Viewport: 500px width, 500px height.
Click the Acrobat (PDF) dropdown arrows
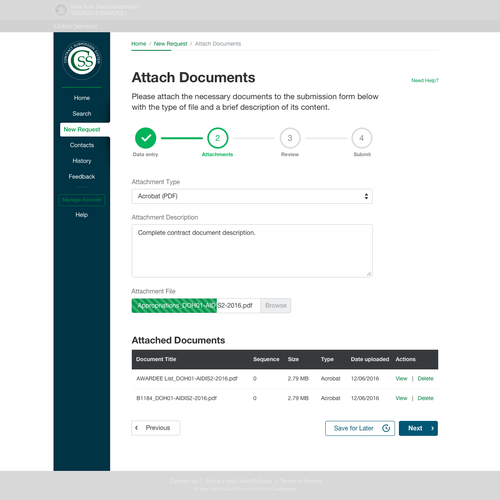[x=366, y=196]
